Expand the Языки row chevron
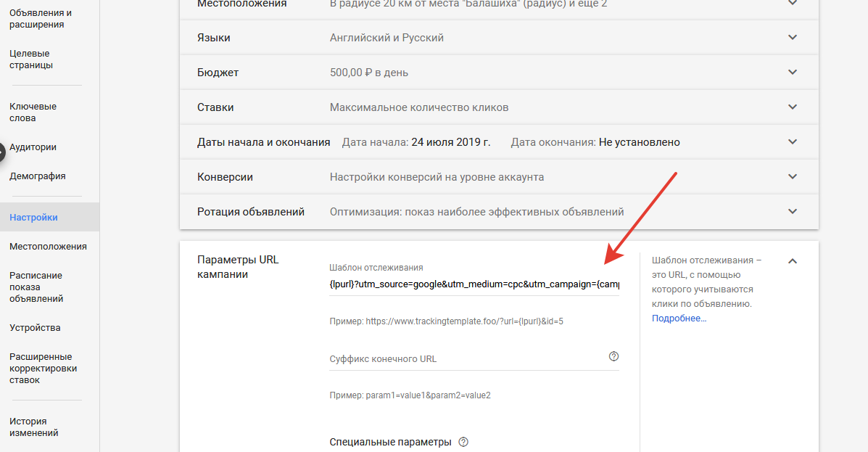 point(792,38)
